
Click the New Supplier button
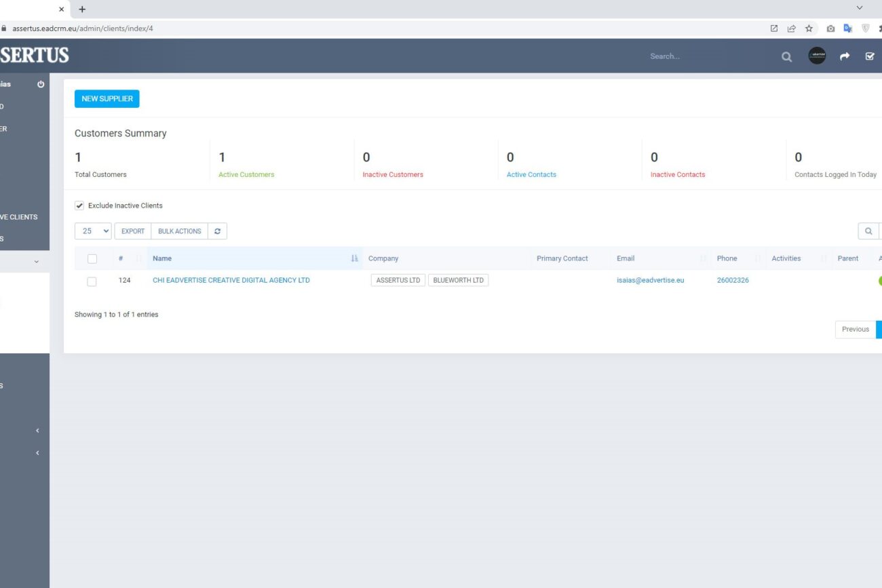point(107,99)
